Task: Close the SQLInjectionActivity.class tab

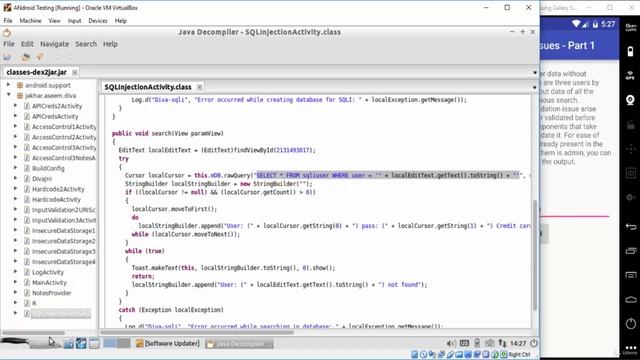Action: [x=200, y=87]
